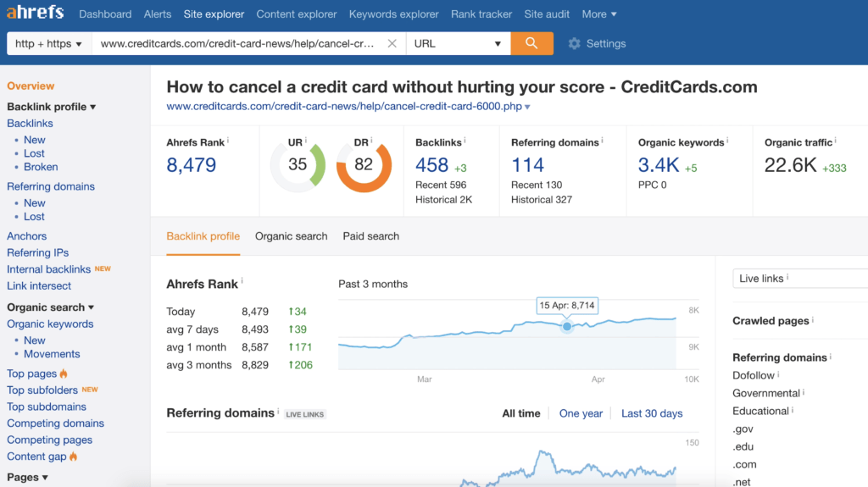
Task: Select All time for Referring domains chart
Action: pos(521,413)
